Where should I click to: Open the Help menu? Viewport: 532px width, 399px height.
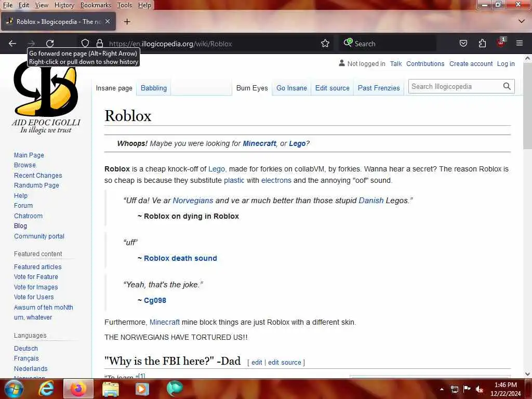click(144, 5)
